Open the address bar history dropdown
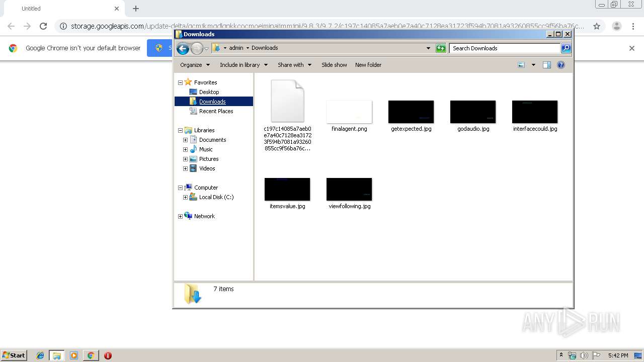The width and height of the screenshot is (644, 362). click(428, 48)
